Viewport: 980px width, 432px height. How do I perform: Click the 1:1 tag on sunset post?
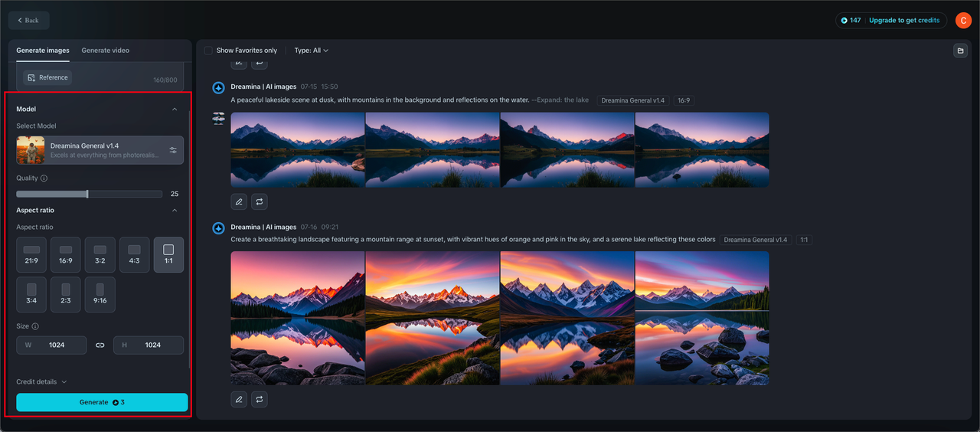click(804, 240)
